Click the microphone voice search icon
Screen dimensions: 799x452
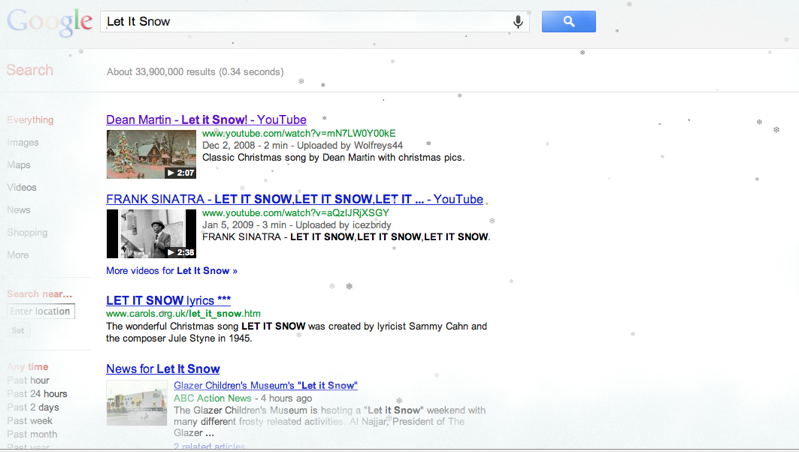518,22
